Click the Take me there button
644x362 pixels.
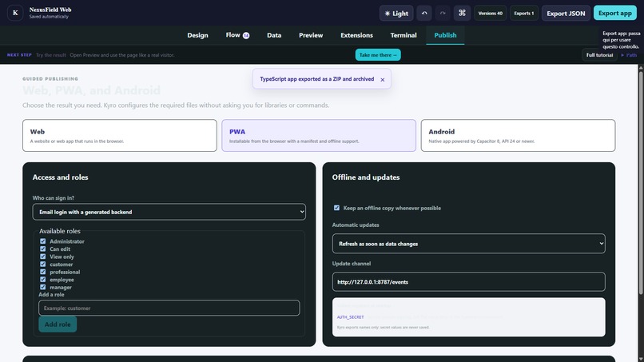378,54
